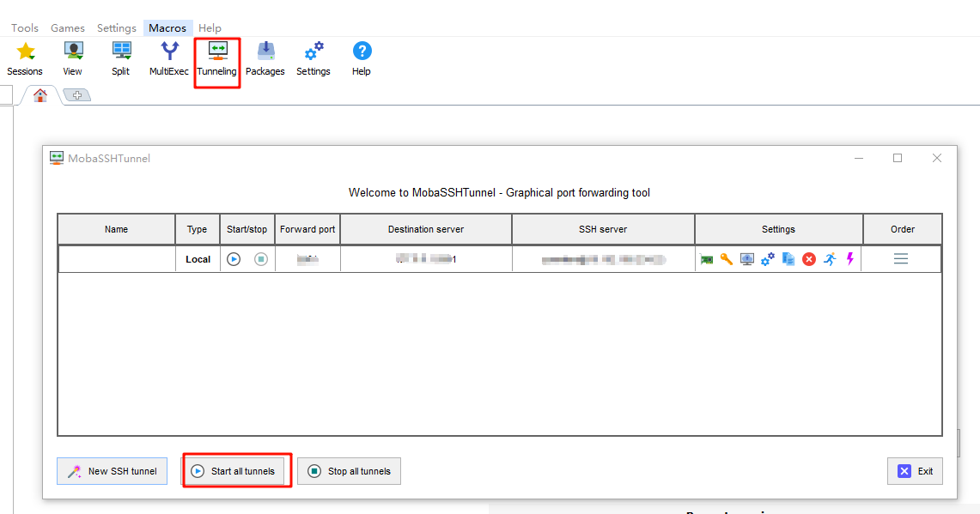Open tunnel gears settings icon in row
Viewport: 980px width, 514px height.
point(768,259)
